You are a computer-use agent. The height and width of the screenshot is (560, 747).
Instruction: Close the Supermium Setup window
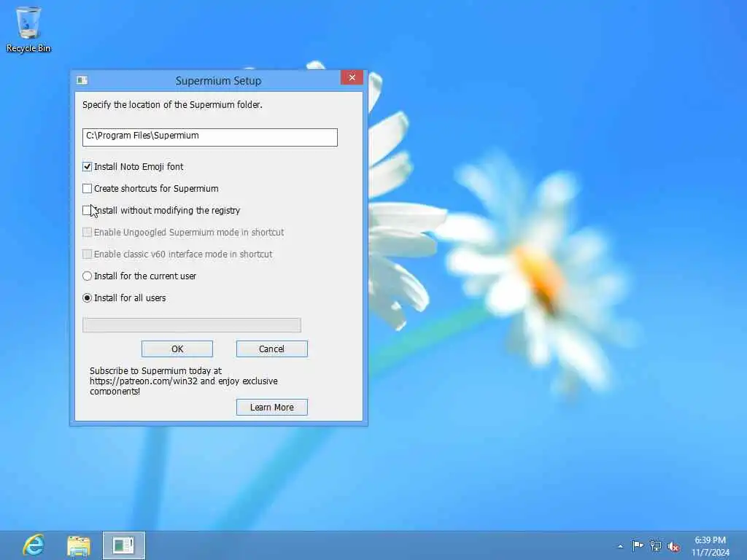point(352,77)
